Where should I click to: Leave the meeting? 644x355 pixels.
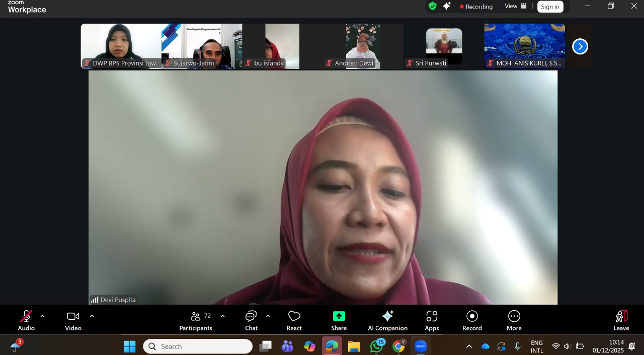[x=621, y=321]
